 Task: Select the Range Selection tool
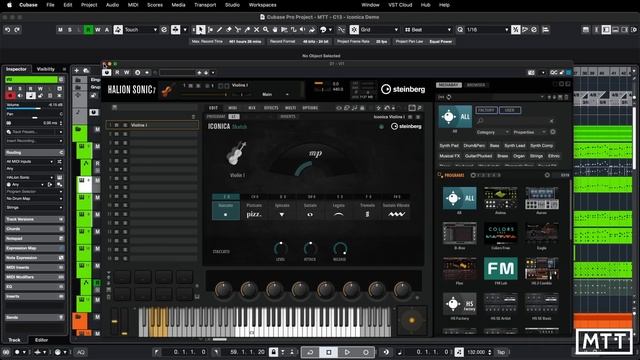pyautogui.click(x=210, y=30)
